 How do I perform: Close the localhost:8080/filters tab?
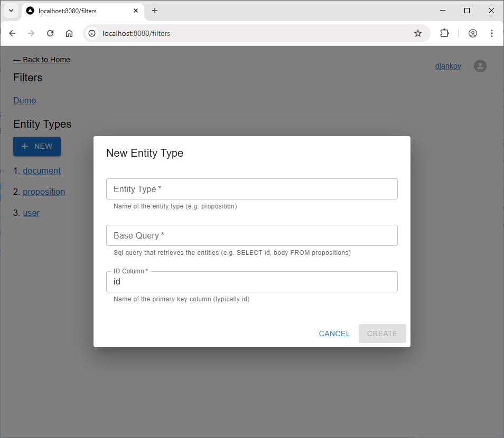(x=136, y=11)
